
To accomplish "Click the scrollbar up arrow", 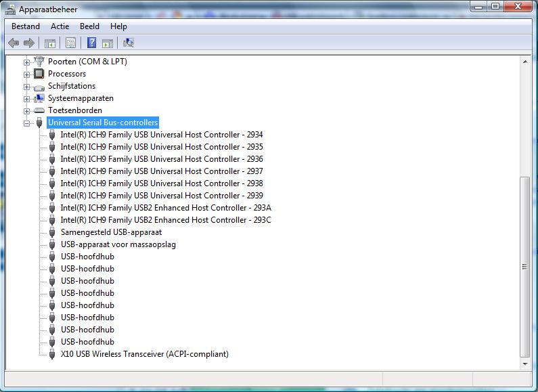I will 525,62.
